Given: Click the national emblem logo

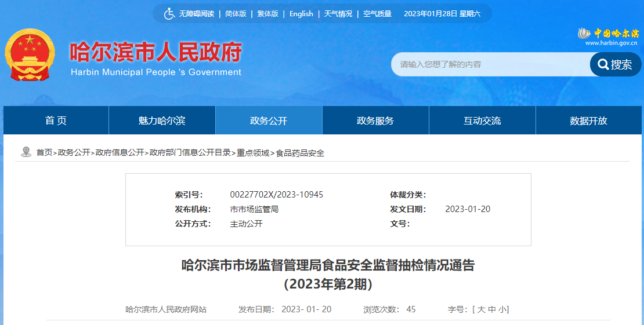Looking at the screenshot, I should (30, 54).
